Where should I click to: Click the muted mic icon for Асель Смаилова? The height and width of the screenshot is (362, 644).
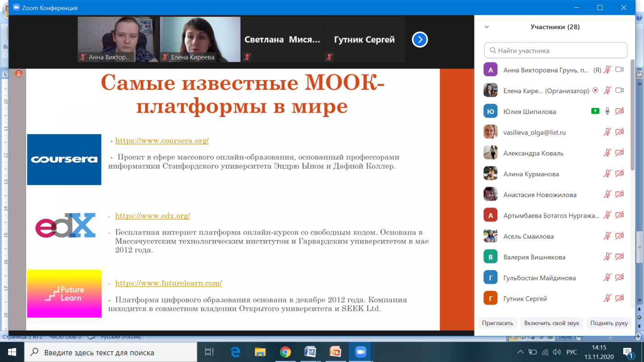pos(607,236)
